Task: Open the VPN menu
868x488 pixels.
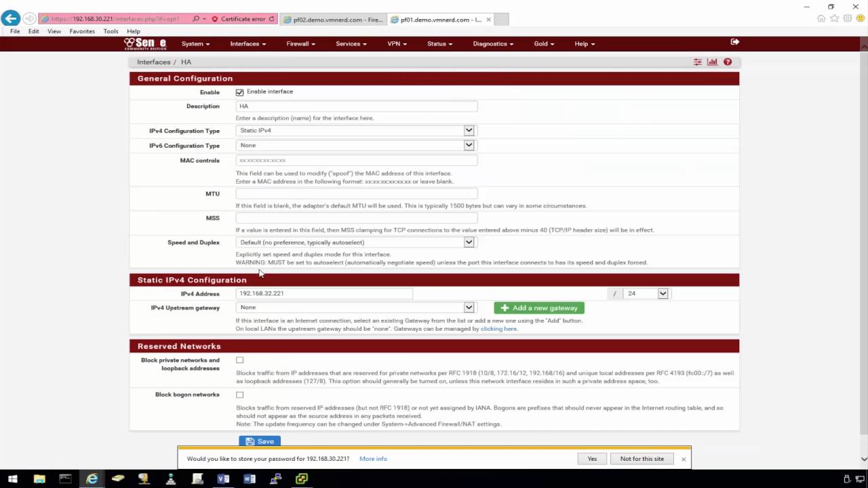Action: [397, 43]
